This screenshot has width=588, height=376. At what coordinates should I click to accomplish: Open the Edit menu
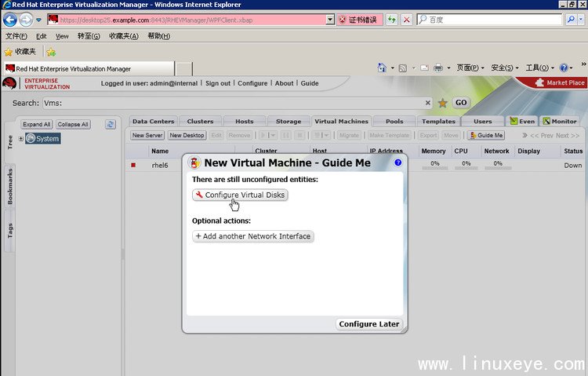(42, 36)
